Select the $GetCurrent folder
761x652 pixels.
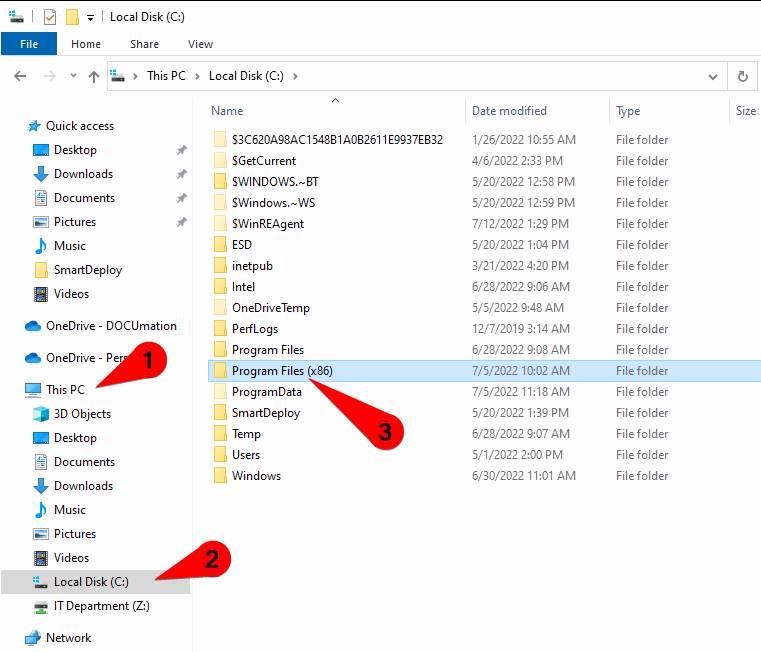point(264,161)
